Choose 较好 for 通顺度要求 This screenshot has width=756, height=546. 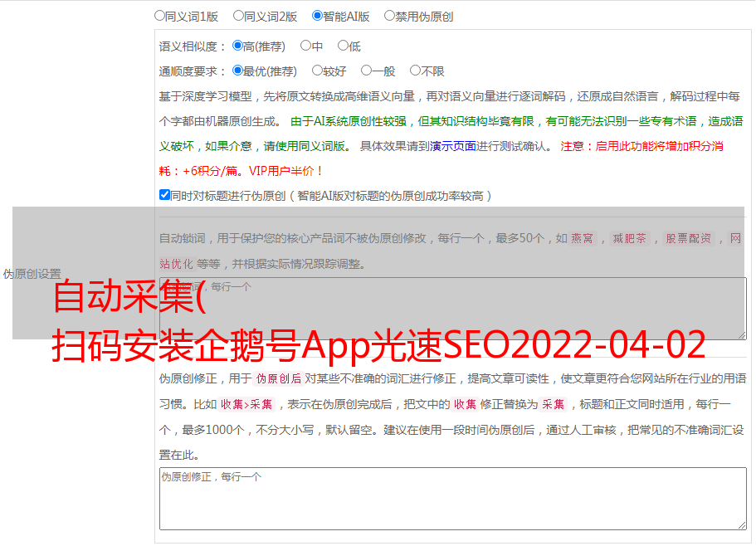pyautogui.click(x=317, y=71)
